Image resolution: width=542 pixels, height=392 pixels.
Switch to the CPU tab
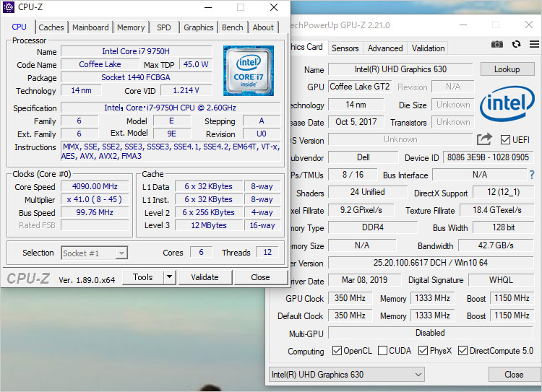point(19,27)
